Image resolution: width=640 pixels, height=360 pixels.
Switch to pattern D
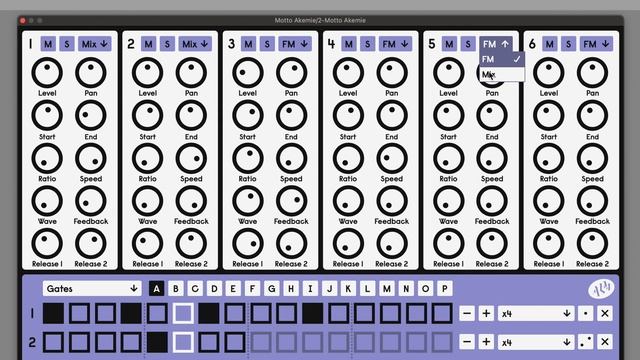tap(214, 289)
